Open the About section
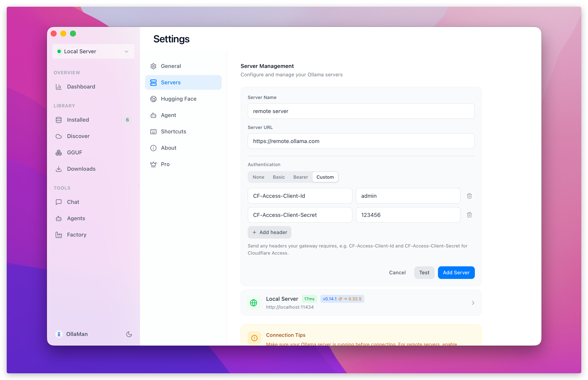This screenshot has width=588, height=380. (x=183, y=148)
